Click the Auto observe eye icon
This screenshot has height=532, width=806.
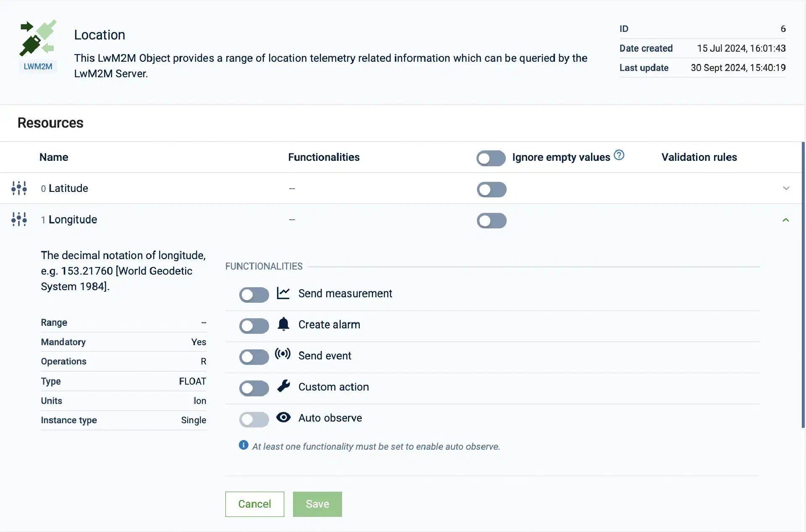coord(283,417)
